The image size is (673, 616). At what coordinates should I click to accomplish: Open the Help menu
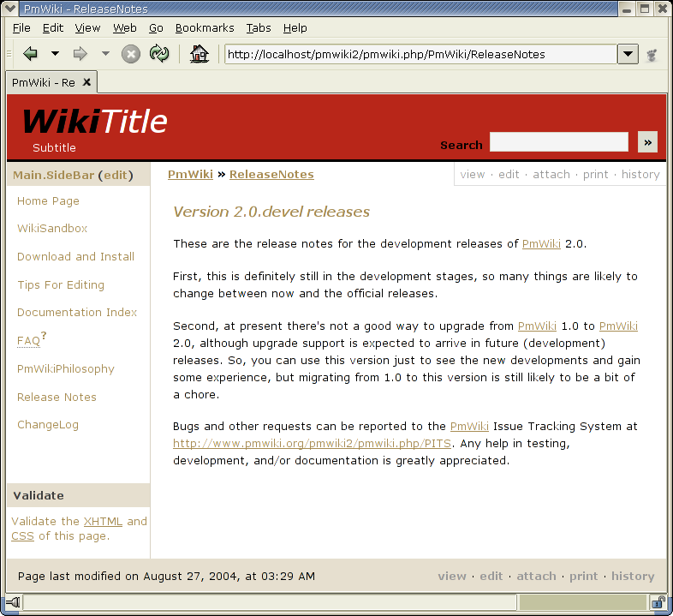[x=295, y=28]
